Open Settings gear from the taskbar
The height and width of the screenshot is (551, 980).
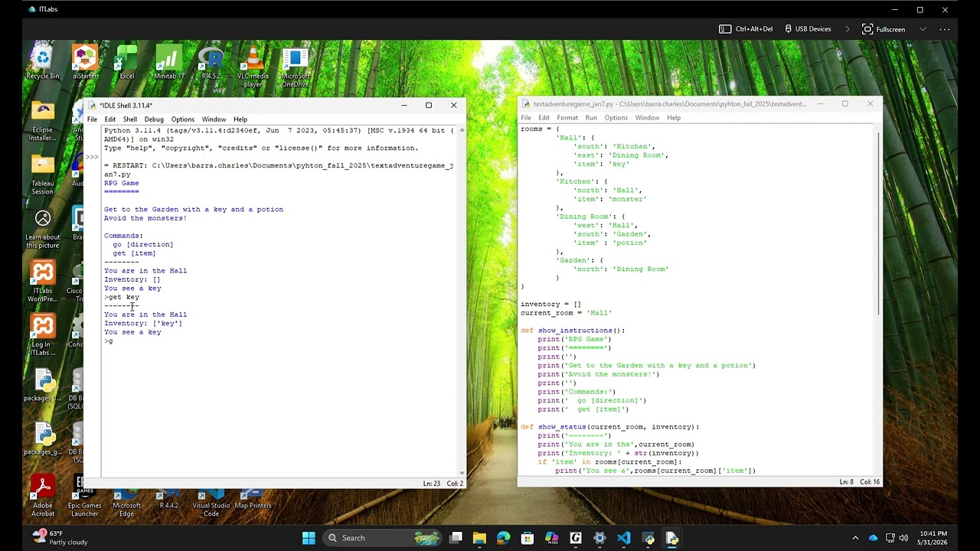(599, 538)
